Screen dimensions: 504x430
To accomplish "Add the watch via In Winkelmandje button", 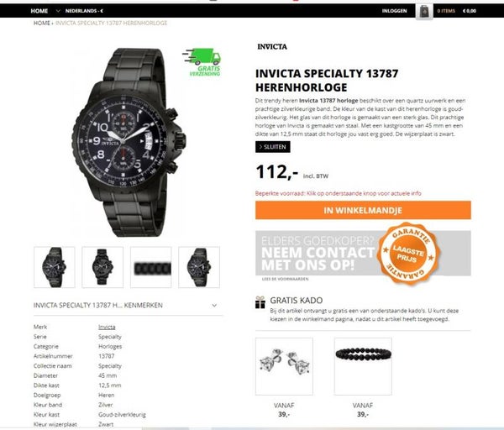I will (363, 210).
